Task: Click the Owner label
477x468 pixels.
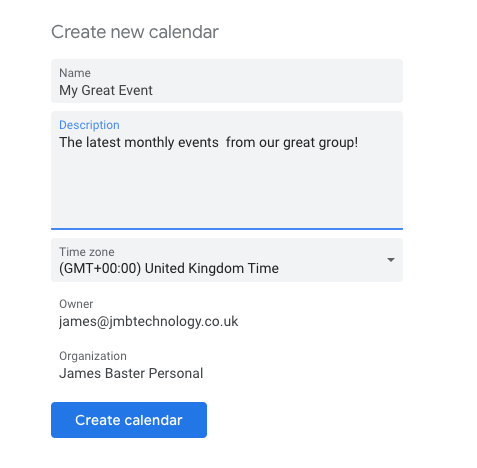Action: point(76,304)
